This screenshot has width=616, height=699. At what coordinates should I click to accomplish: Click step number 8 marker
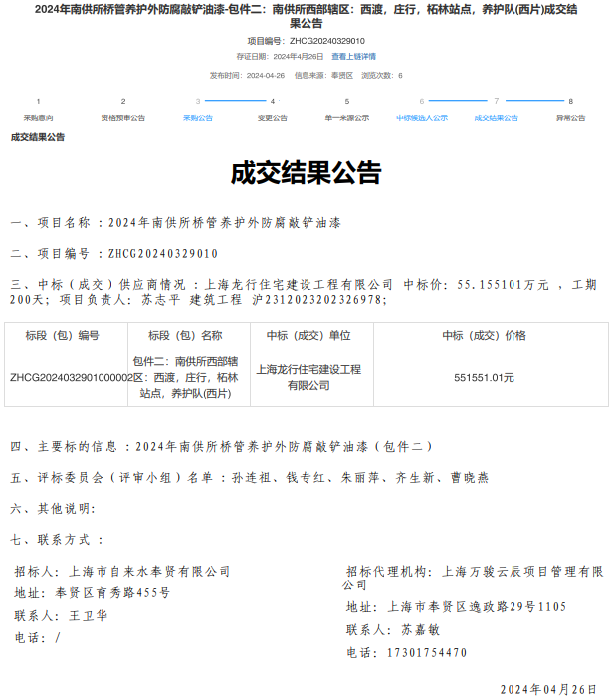pos(570,101)
